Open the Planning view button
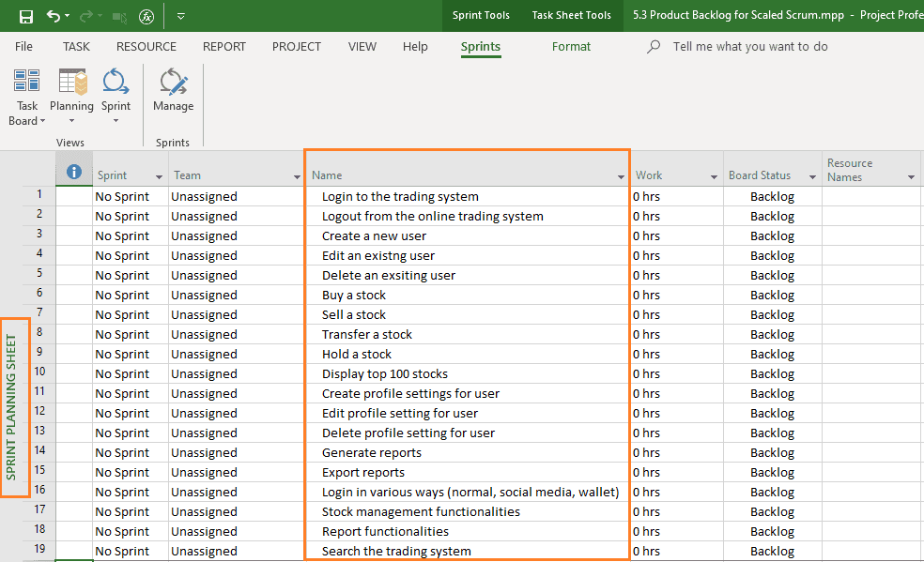 [72, 96]
